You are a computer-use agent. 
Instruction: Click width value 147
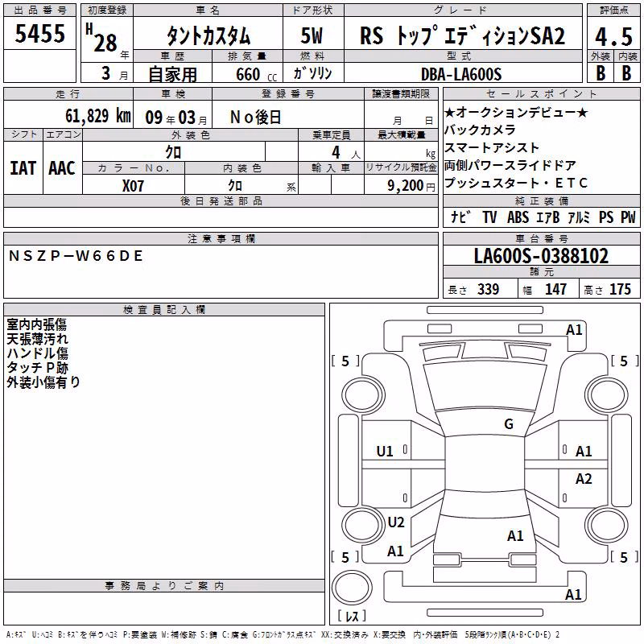[555, 289]
